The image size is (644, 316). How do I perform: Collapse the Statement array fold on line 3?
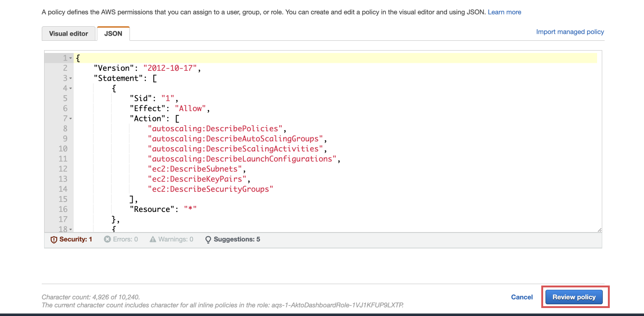(69, 78)
